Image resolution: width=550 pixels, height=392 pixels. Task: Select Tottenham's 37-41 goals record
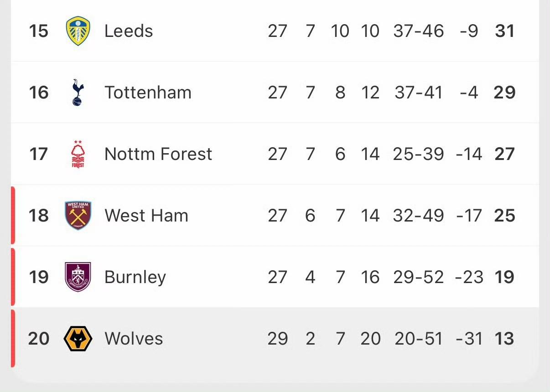[x=419, y=93]
